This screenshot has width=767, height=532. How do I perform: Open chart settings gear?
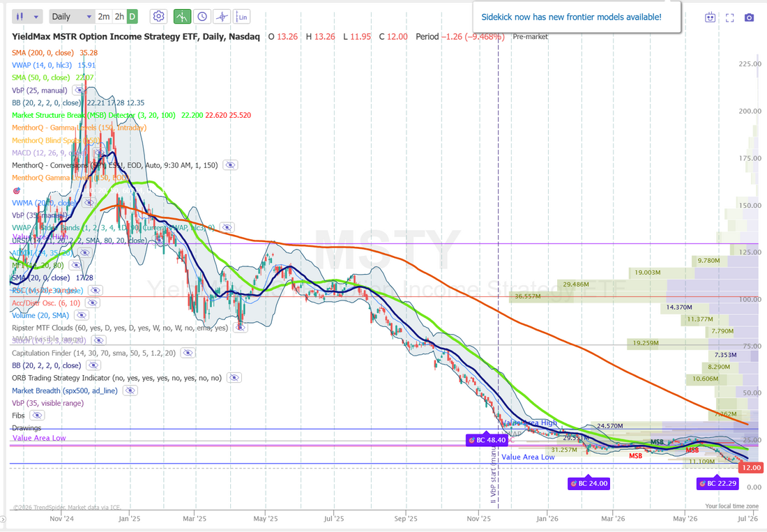pos(158,17)
